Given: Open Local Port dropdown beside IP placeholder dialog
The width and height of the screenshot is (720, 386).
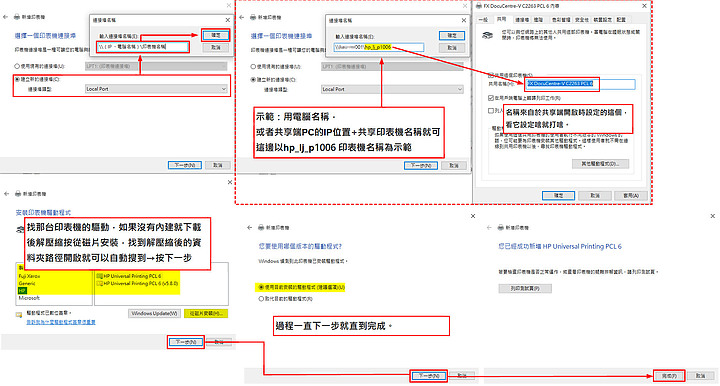Looking at the screenshot, I should click(156, 89).
